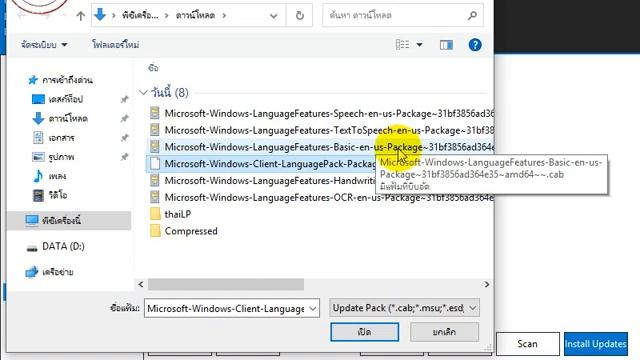This screenshot has height=360, width=640.
Task: Click the cab icon of OCR-en-us file
Action: click(155, 197)
